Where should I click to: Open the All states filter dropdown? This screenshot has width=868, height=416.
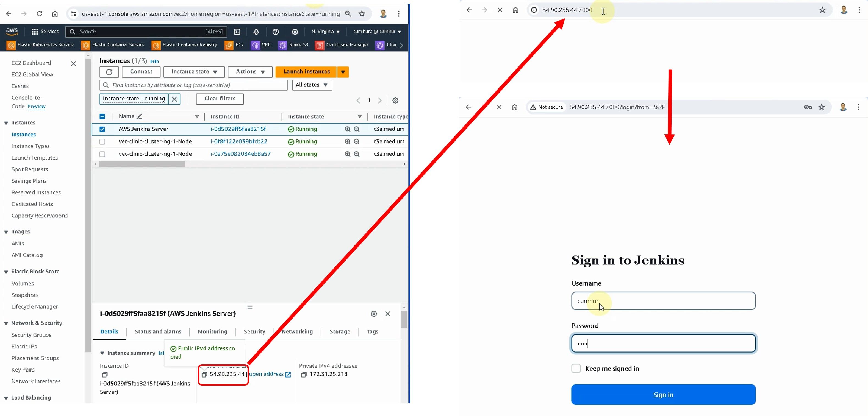click(312, 85)
